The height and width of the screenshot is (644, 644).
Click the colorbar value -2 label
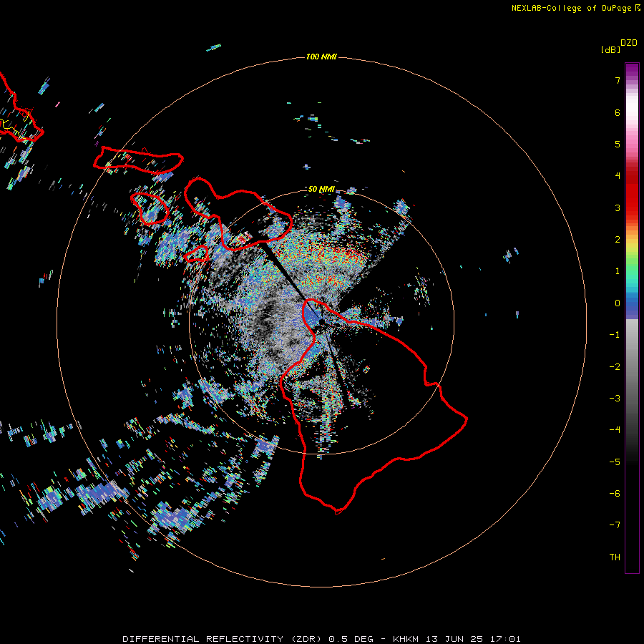pyautogui.click(x=615, y=366)
